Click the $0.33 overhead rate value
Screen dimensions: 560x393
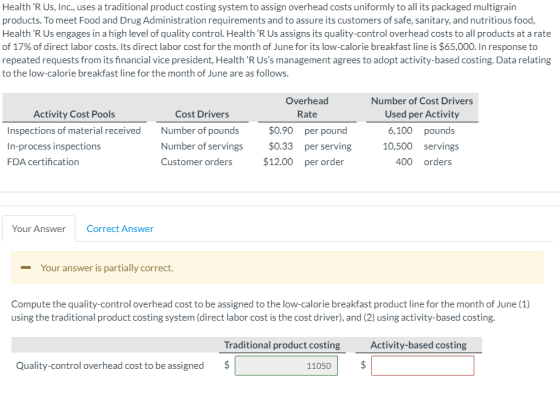point(281,146)
